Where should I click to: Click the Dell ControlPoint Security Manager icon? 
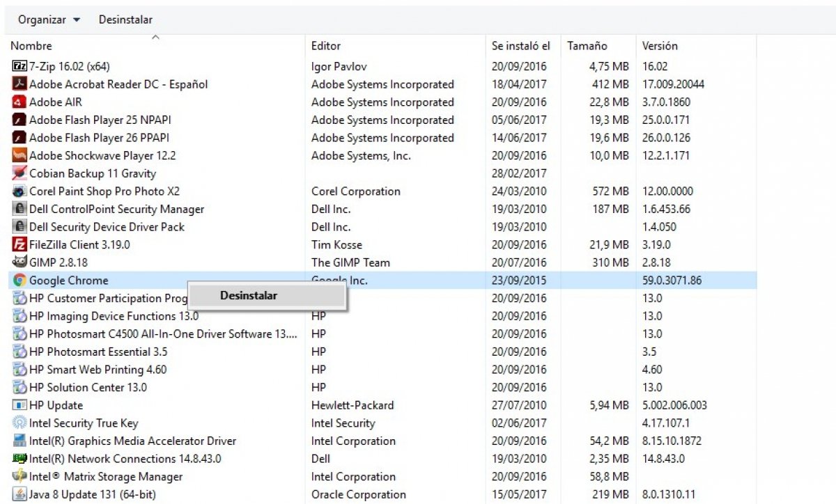(x=20, y=210)
